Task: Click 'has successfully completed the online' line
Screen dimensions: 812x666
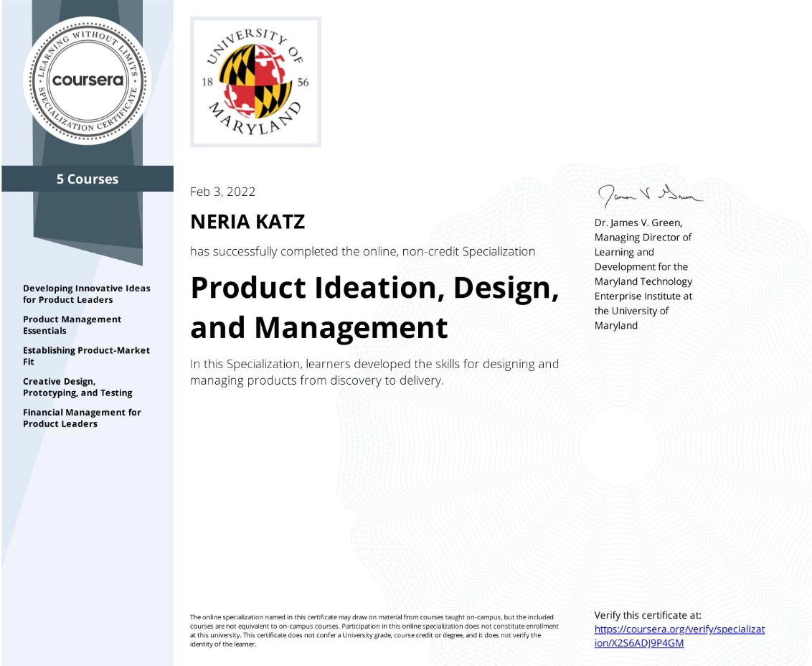Action: pyautogui.click(x=362, y=251)
